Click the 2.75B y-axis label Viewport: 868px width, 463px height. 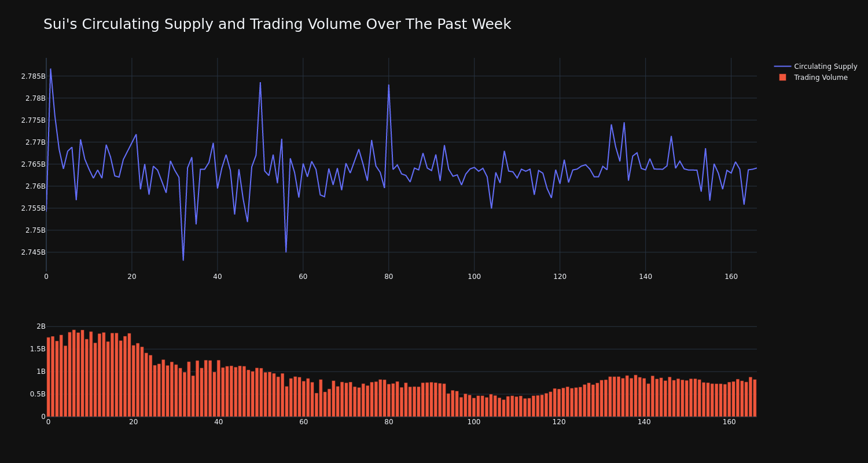(x=35, y=230)
